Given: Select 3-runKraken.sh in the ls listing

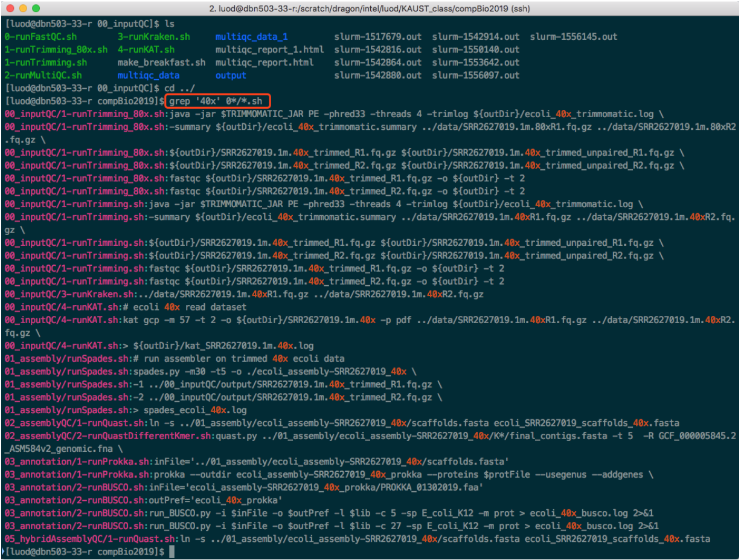Looking at the screenshot, I should [153, 37].
